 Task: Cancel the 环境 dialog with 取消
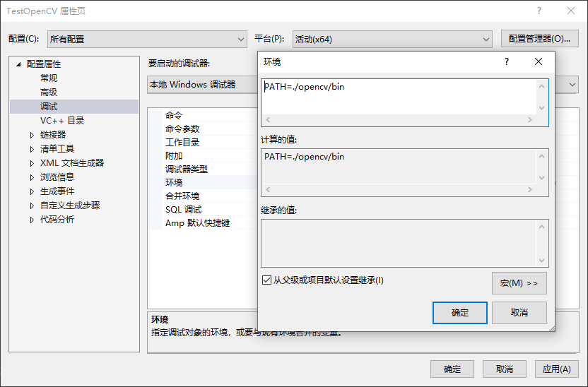point(519,313)
